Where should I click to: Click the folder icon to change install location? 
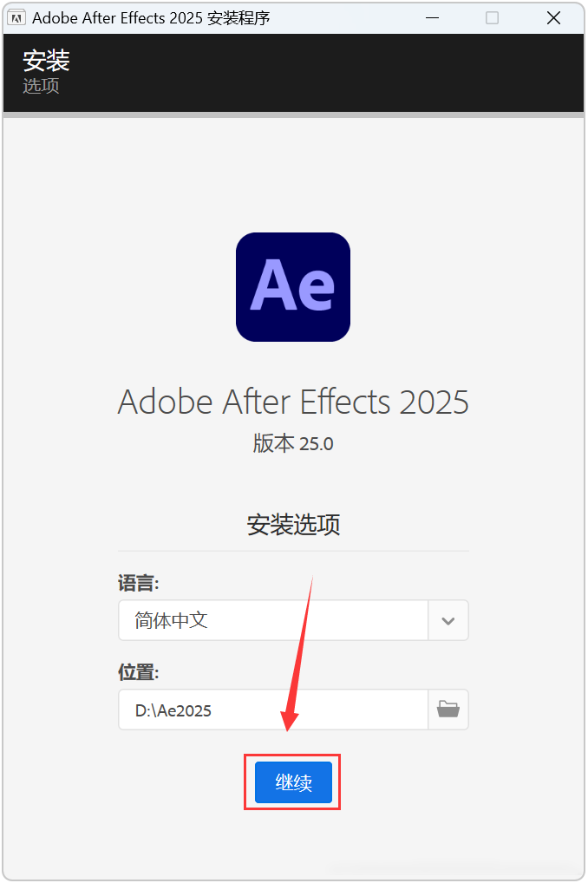tap(448, 709)
